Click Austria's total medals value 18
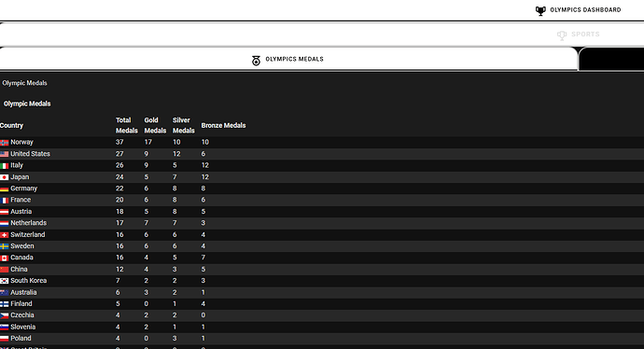Viewport: 644px width, 349px height. coord(119,212)
